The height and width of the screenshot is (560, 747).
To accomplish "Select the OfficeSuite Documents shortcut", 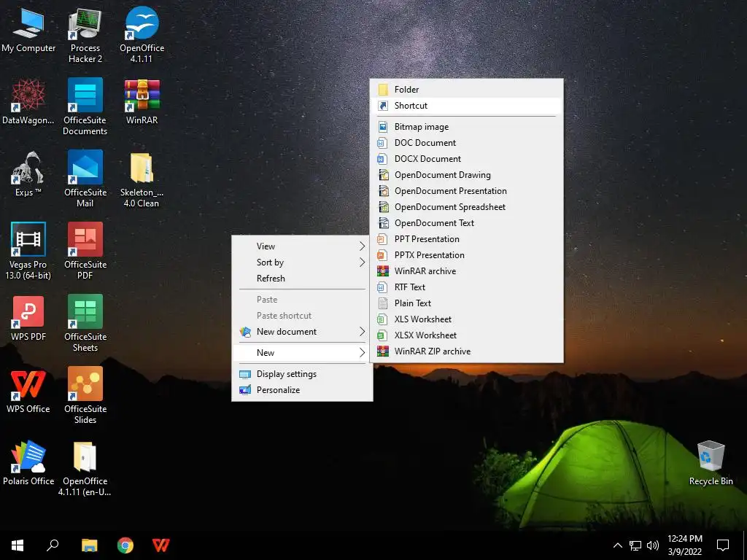I will click(85, 107).
